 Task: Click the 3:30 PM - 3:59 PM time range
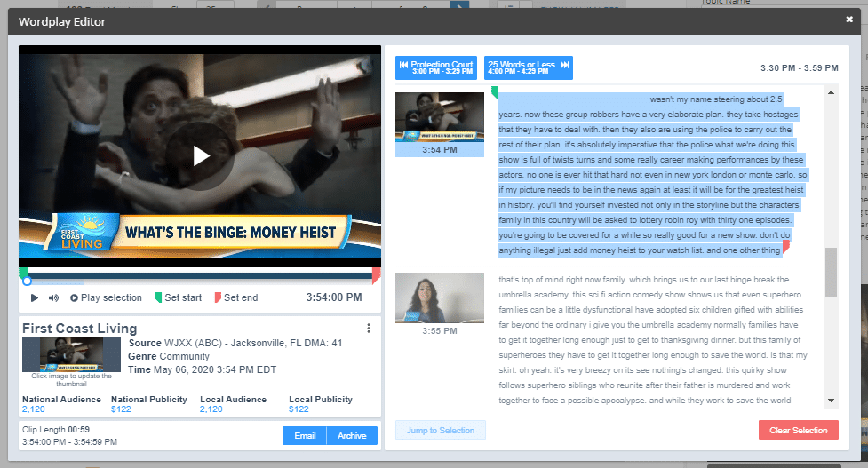click(x=800, y=68)
